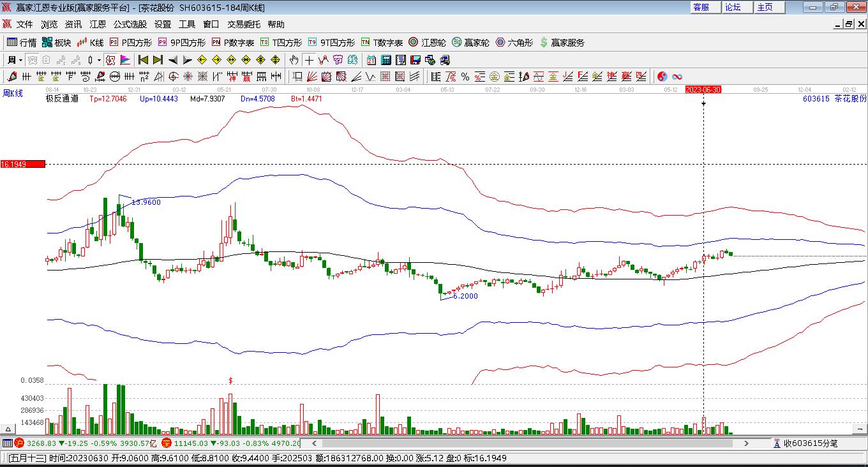868x467 pixels.
Task: Jump to last bar with skip-end icon
Action: tap(158, 60)
